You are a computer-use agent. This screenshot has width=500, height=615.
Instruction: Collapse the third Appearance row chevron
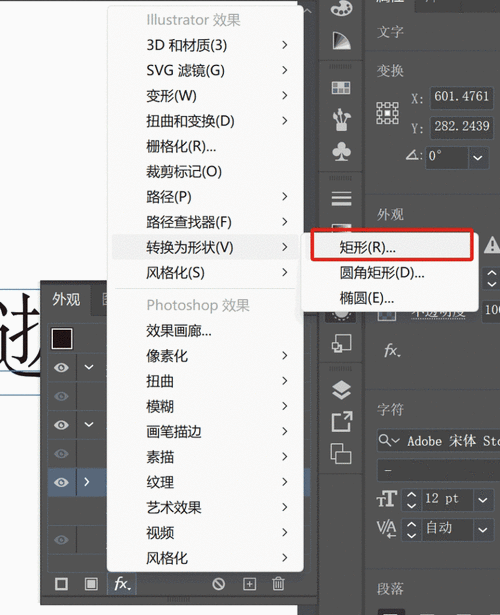(x=89, y=424)
